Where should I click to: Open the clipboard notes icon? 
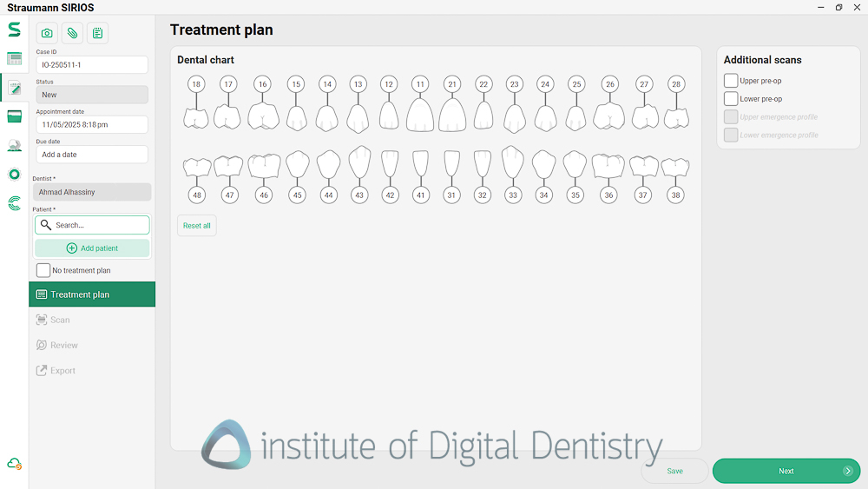coord(97,34)
